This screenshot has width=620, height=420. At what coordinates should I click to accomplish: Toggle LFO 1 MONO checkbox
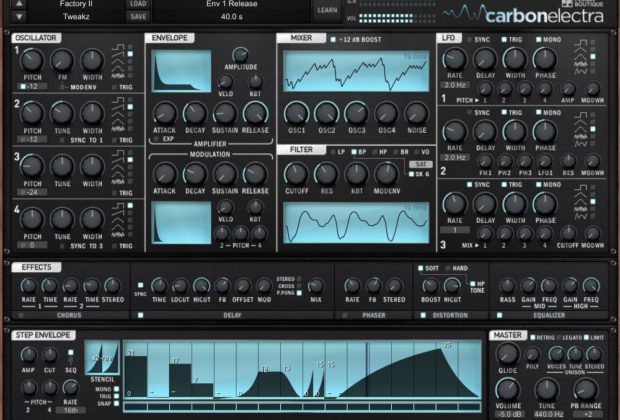click(538, 40)
